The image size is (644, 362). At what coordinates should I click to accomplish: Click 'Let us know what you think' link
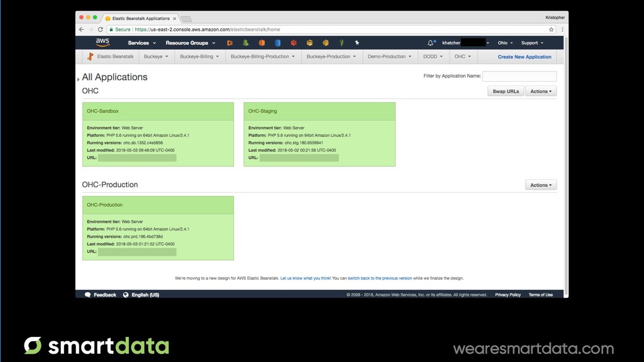(x=305, y=278)
